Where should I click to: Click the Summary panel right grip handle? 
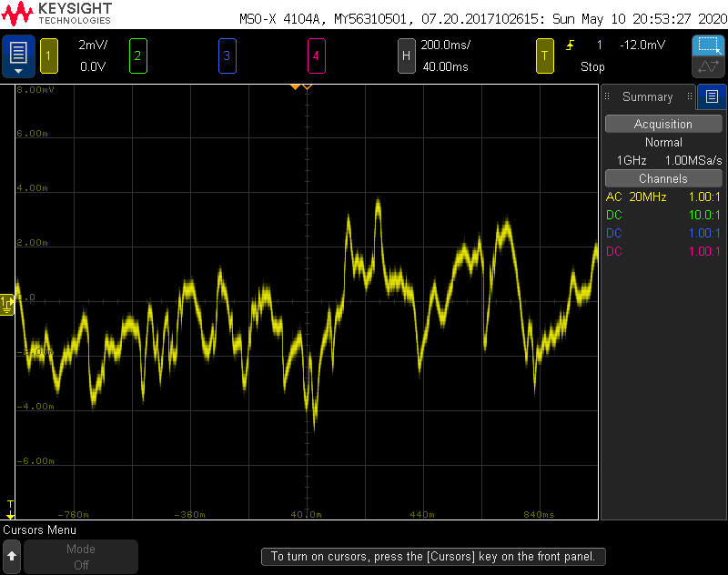(690, 96)
